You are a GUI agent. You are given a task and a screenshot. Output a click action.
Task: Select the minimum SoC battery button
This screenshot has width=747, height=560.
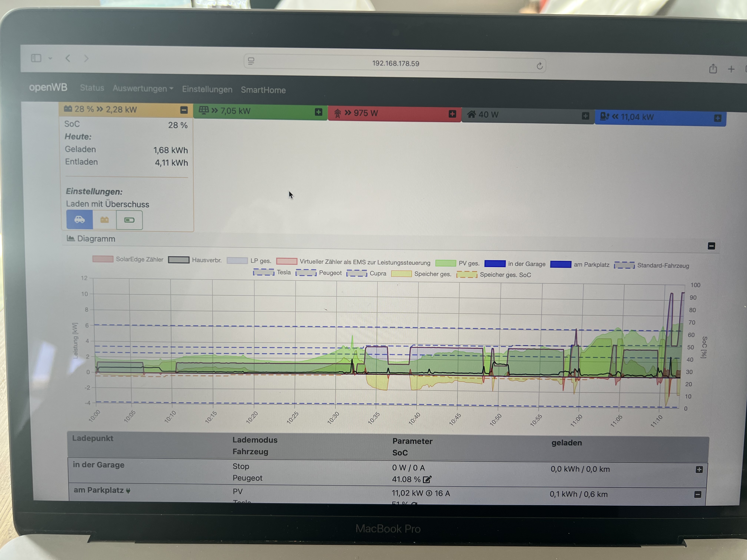(x=129, y=220)
